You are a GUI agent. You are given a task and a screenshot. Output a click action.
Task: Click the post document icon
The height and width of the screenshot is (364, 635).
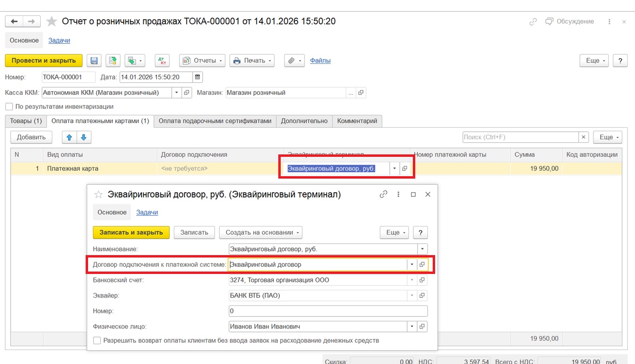click(x=113, y=61)
